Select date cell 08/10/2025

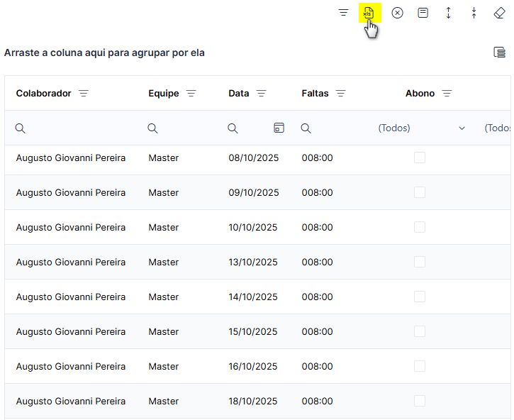[253, 157]
